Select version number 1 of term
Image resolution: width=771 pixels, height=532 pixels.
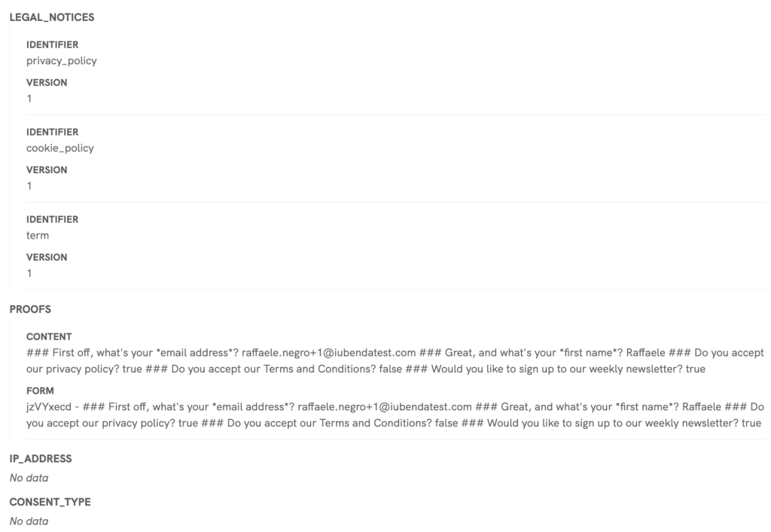click(x=29, y=273)
